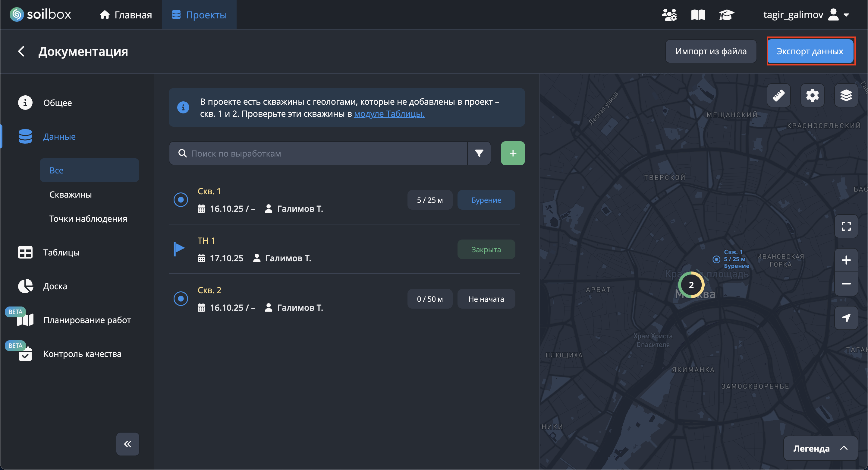Image resolution: width=868 pixels, height=470 pixels.
Task: Center map on my location arrow
Action: coord(846,318)
